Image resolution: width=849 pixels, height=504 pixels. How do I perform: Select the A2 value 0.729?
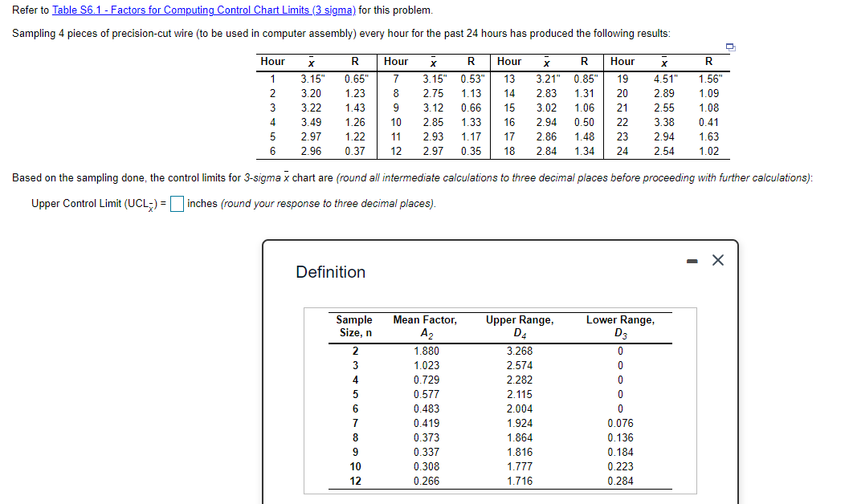427,380
